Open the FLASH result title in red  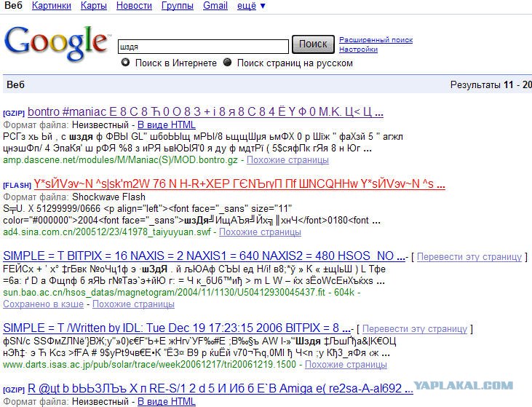click(239, 183)
